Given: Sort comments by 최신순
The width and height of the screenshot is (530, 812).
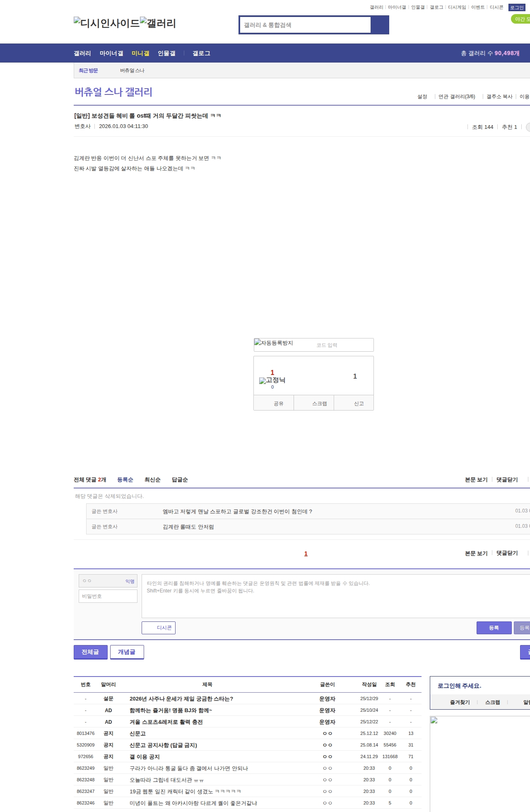Looking at the screenshot, I should pyautogui.click(x=152, y=480).
